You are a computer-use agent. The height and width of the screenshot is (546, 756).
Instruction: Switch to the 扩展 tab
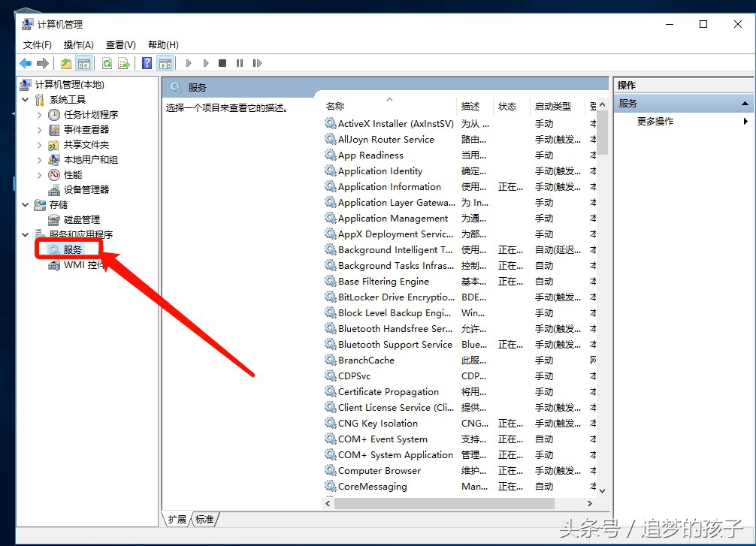click(x=177, y=520)
